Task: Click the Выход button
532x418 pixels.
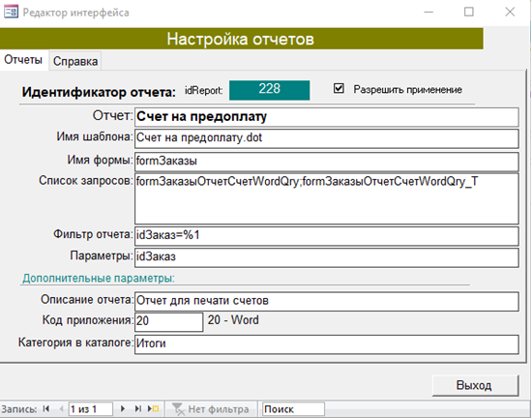Action: coord(475,385)
